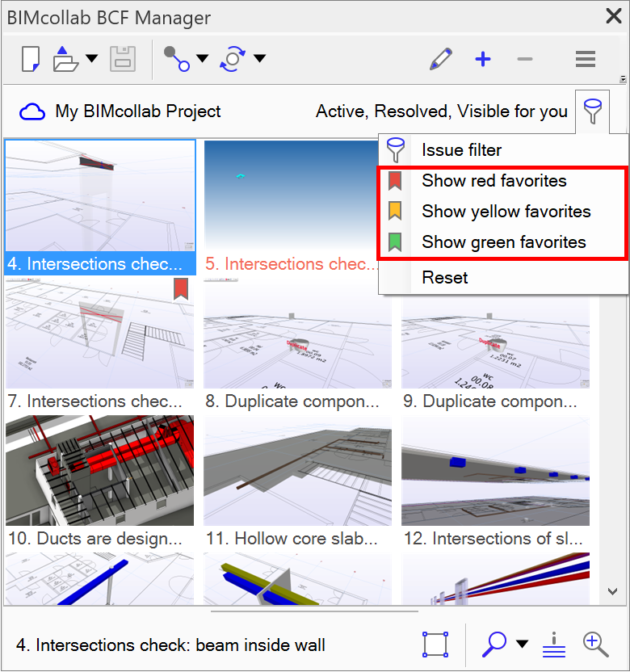Click the red bookmark menu icon

click(x=395, y=181)
